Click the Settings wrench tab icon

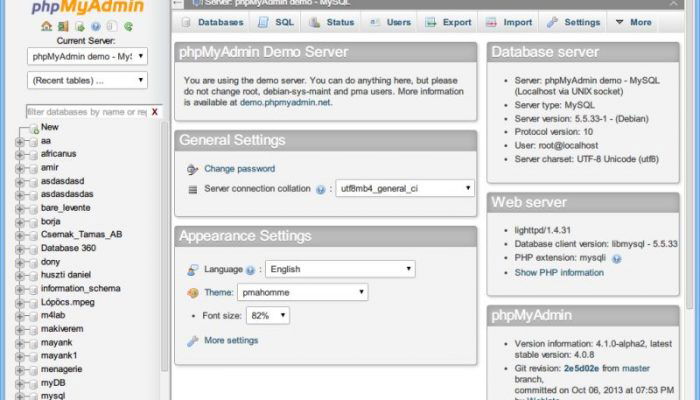(552, 22)
